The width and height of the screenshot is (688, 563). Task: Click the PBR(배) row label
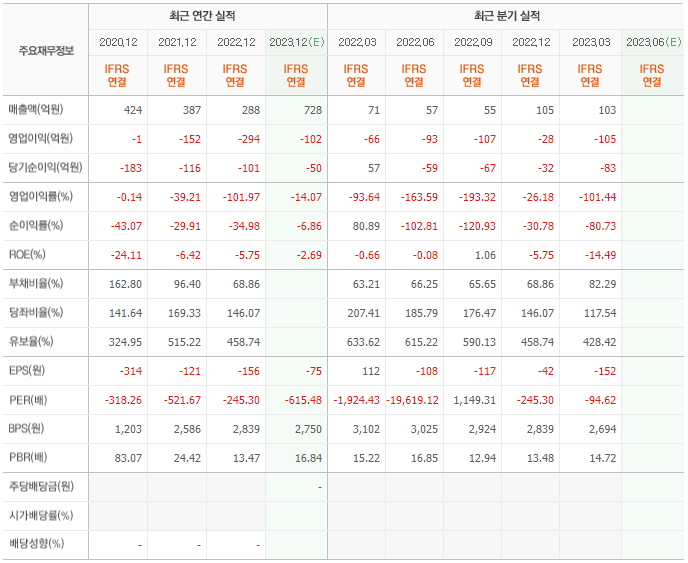[28, 458]
